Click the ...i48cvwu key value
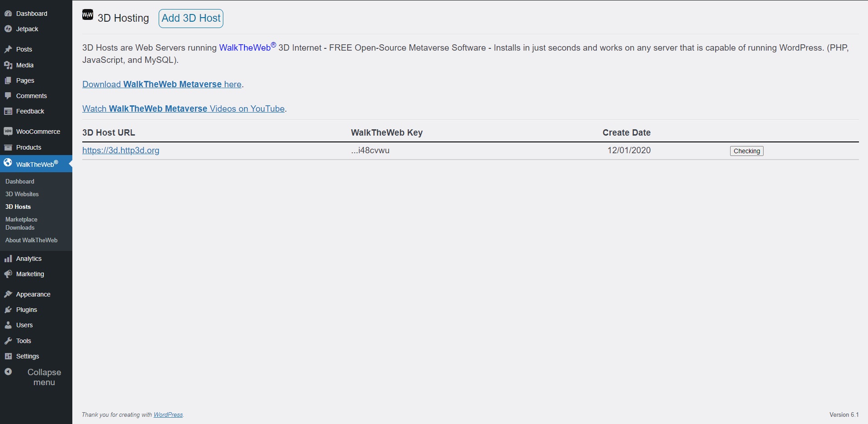The height and width of the screenshot is (424, 868). (370, 150)
